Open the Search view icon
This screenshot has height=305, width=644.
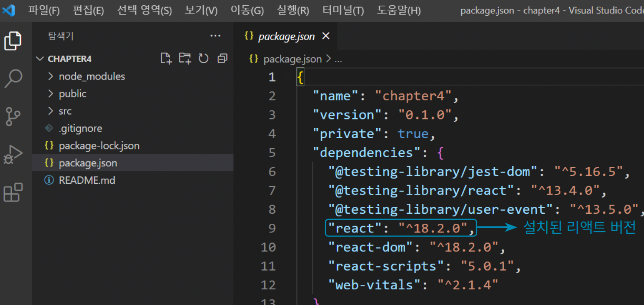pos(13,79)
